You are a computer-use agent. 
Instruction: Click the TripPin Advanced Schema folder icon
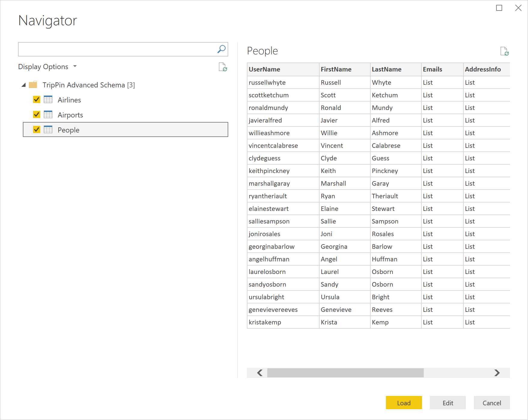(x=33, y=85)
